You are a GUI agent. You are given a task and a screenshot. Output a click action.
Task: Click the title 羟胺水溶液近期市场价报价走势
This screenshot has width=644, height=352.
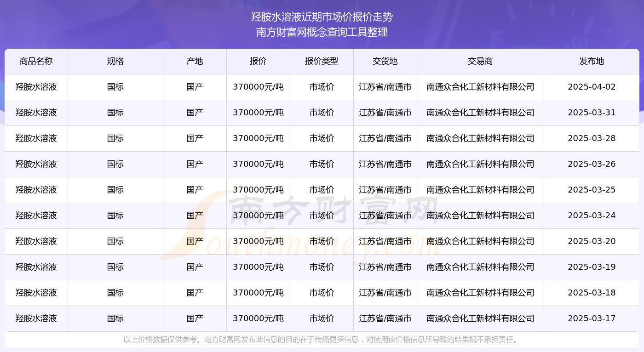pyautogui.click(x=322, y=17)
